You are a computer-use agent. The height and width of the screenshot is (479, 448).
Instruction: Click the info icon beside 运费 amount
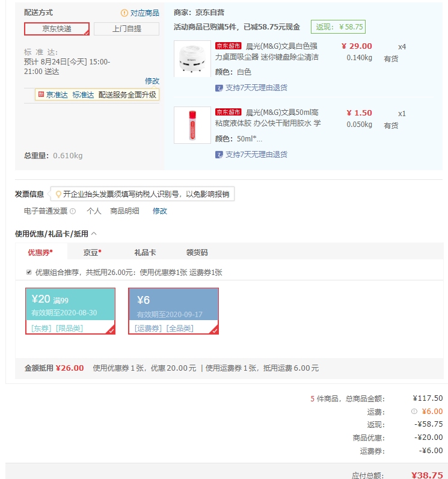tap(414, 411)
